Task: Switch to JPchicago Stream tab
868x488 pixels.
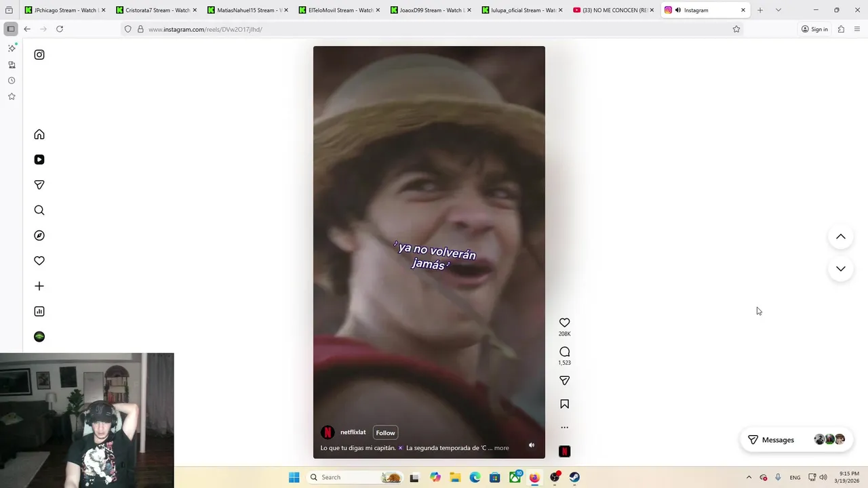Action: 64,10
